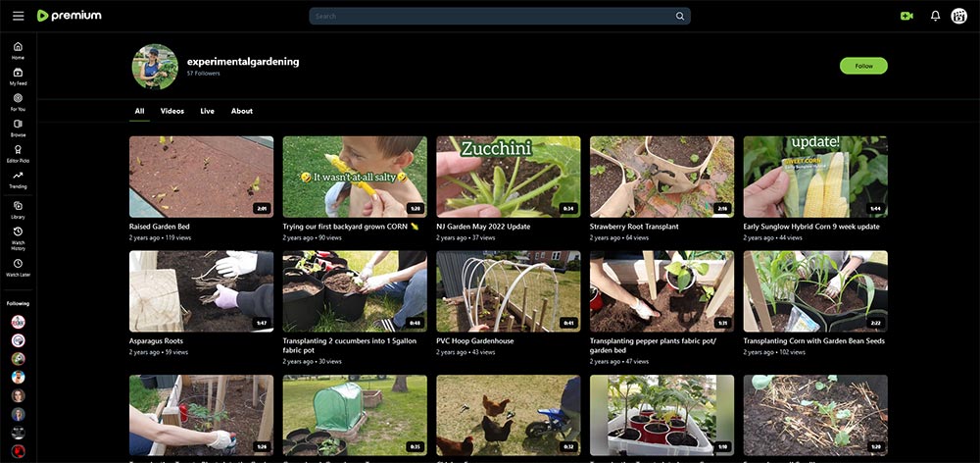Play the pepper plants transplant thumbnail

[x=661, y=291]
